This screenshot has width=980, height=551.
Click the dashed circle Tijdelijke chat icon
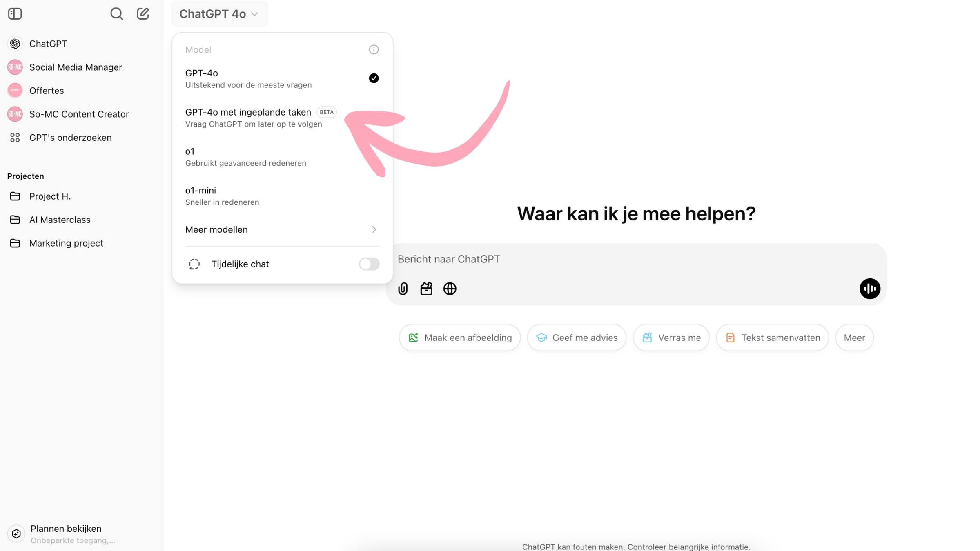(194, 264)
